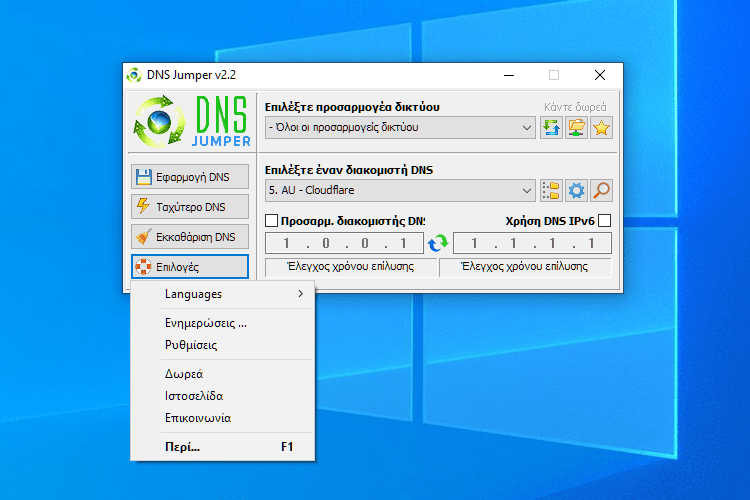Apply DNS with Εφαρμογή DNS button

point(190,177)
